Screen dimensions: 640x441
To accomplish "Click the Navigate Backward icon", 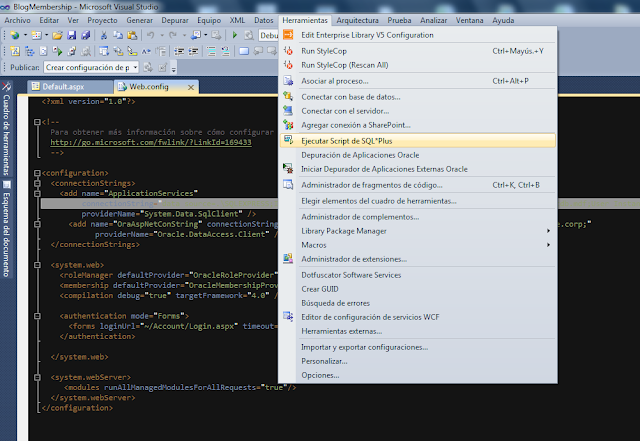I will click(x=196, y=36).
